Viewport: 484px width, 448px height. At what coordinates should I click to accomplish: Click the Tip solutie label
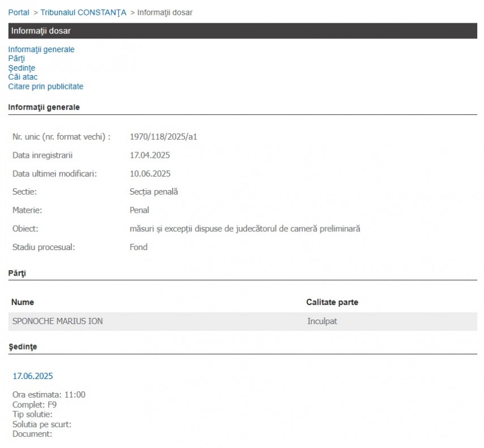point(32,415)
